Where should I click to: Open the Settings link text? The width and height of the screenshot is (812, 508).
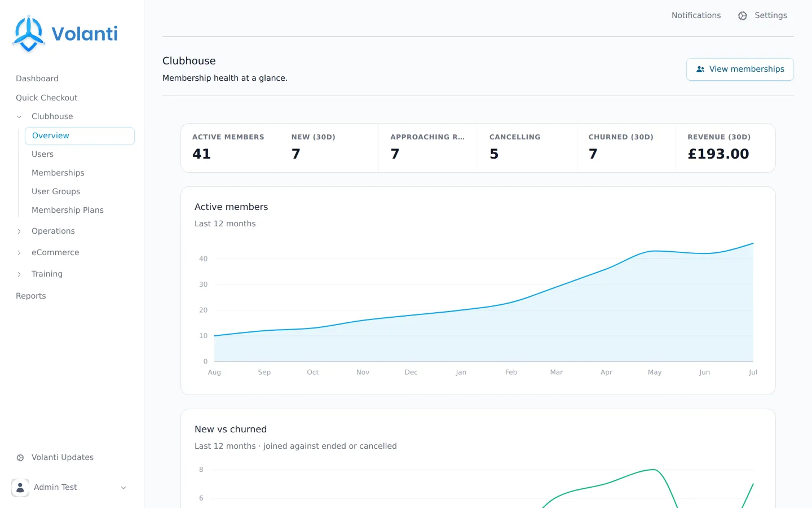(x=771, y=15)
